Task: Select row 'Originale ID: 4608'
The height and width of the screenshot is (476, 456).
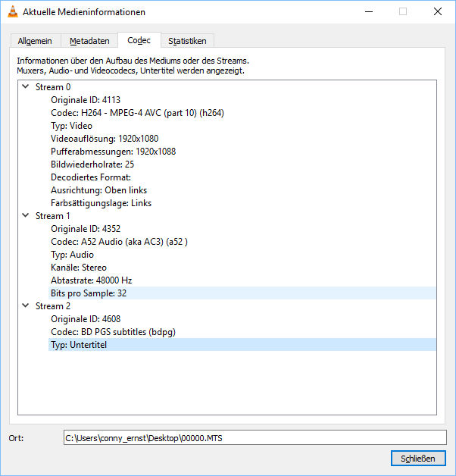Action: pyautogui.click(x=242, y=319)
